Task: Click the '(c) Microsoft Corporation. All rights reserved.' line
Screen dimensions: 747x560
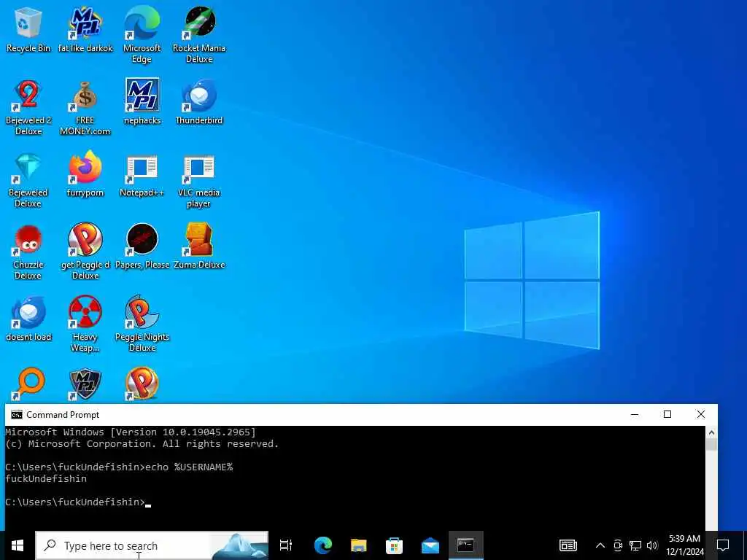Action: click(142, 444)
